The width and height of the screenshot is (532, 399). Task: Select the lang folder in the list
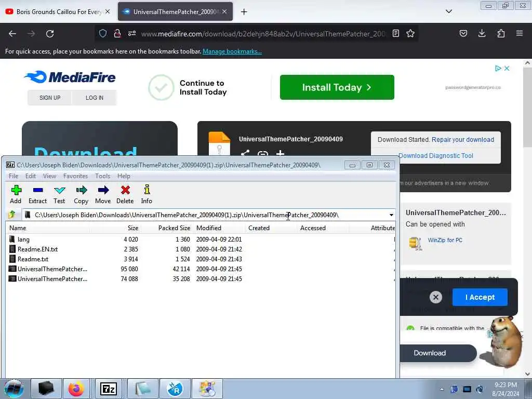pos(23,239)
